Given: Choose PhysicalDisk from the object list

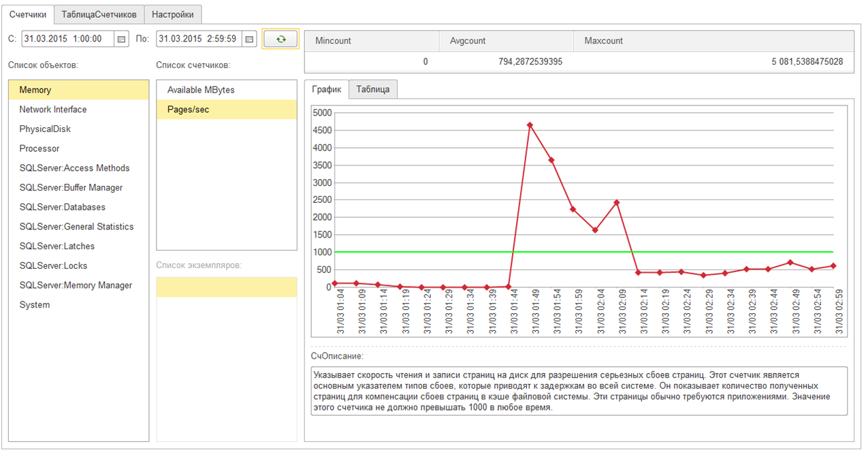Looking at the screenshot, I should click(45, 129).
